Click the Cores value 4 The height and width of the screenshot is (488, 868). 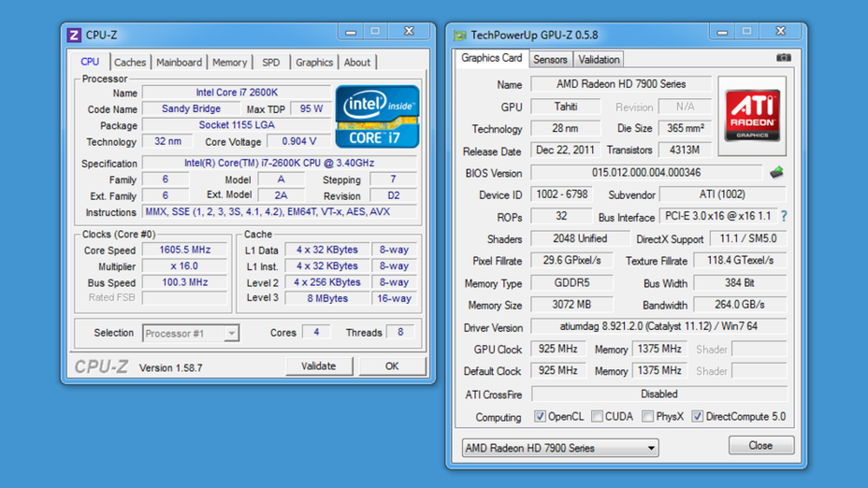(316, 332)
